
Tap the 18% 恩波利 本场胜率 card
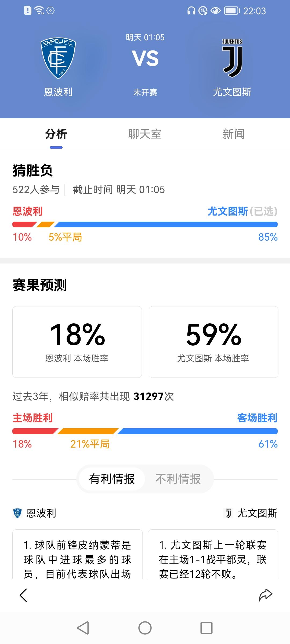(x=77, y=342)
